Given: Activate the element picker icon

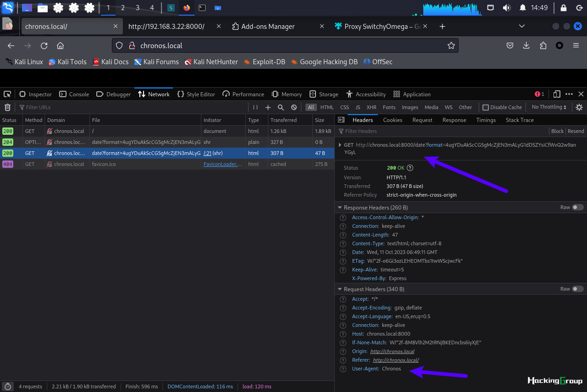Looking at the screenshot, I should pyautogui.click(x=7, y=94).
